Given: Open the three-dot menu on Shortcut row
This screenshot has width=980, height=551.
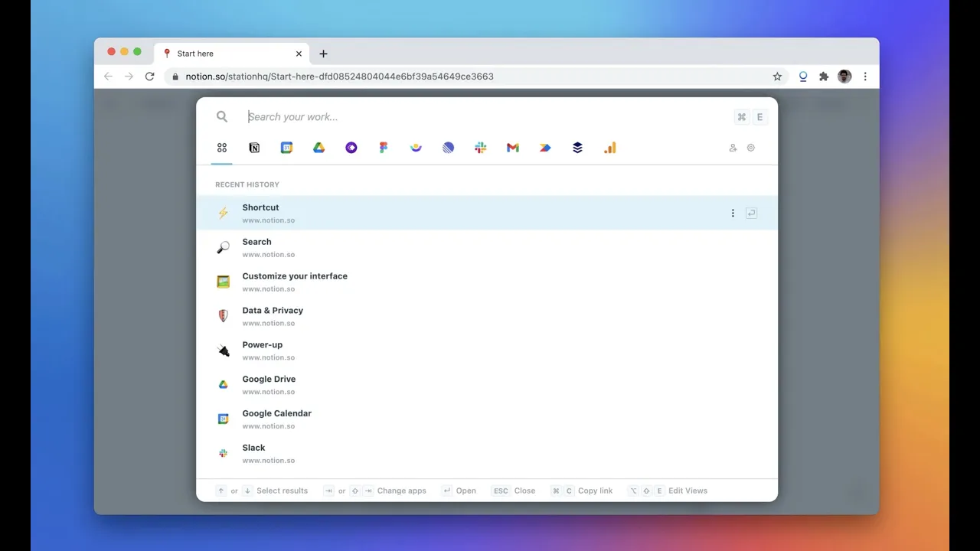Looking at the screenshot, I should 733,214.
